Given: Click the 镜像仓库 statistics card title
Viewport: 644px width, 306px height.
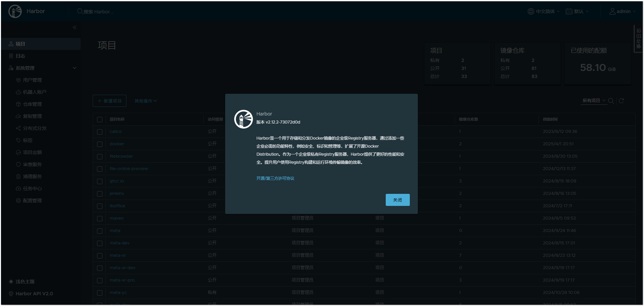Looking at the screenshot, I should pyautogui.click(x=512, y=51).
